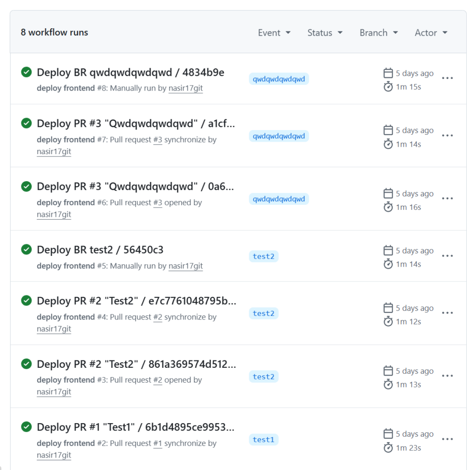The height and width of the screenshot is (470, 476).
Task: Click stopwatch icon beside 1m 23s
Action: click(x=388, y=448)
